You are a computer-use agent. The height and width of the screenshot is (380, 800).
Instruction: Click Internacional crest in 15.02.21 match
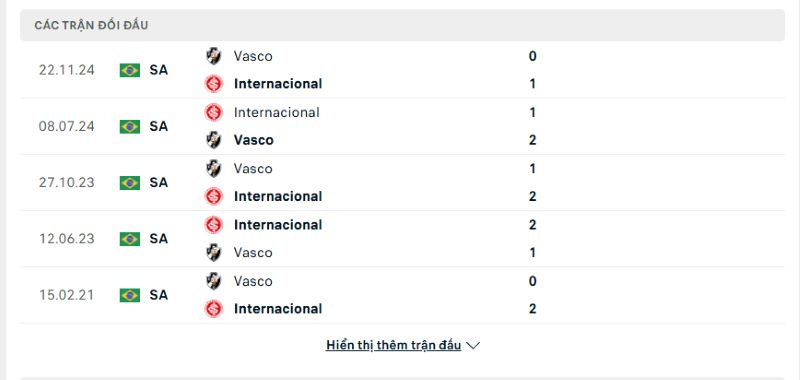[x=213, y=309]
